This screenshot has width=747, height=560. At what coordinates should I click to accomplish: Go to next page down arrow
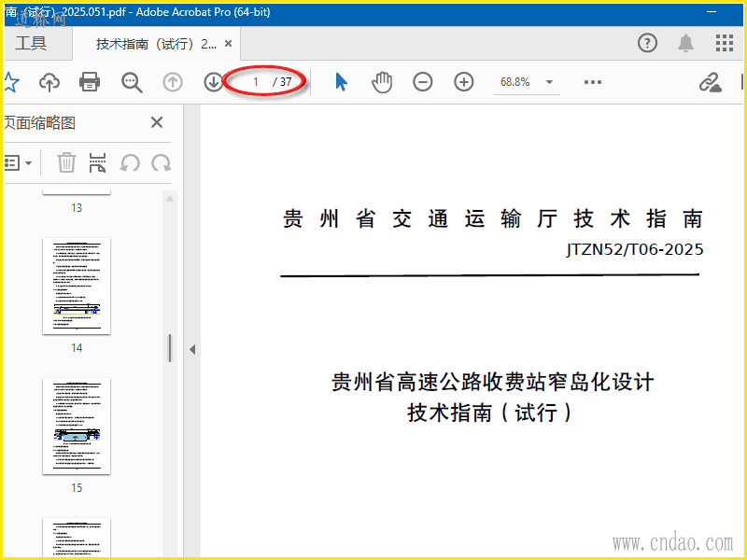click(x=214, y=82)
